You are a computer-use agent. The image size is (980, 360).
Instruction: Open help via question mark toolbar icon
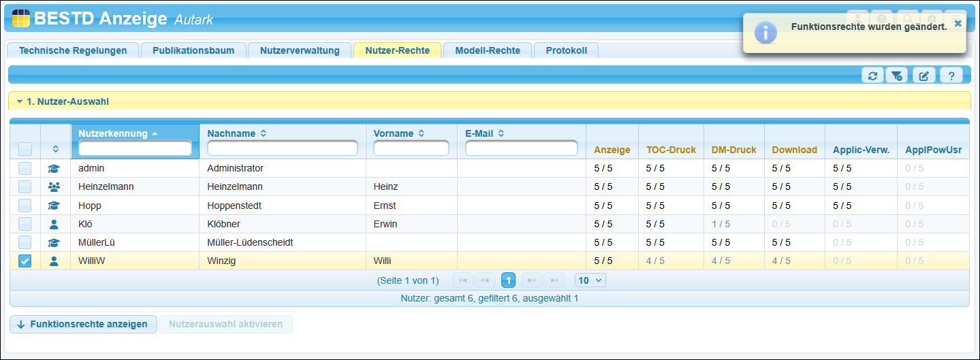pyautogui.click(x=951, y=76)
